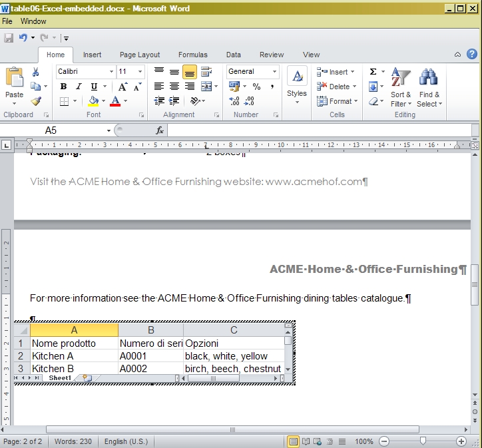The height and width of the screenshot is (448, 482).
Task: Apply Percent style
Action: [x=256, y=87]
